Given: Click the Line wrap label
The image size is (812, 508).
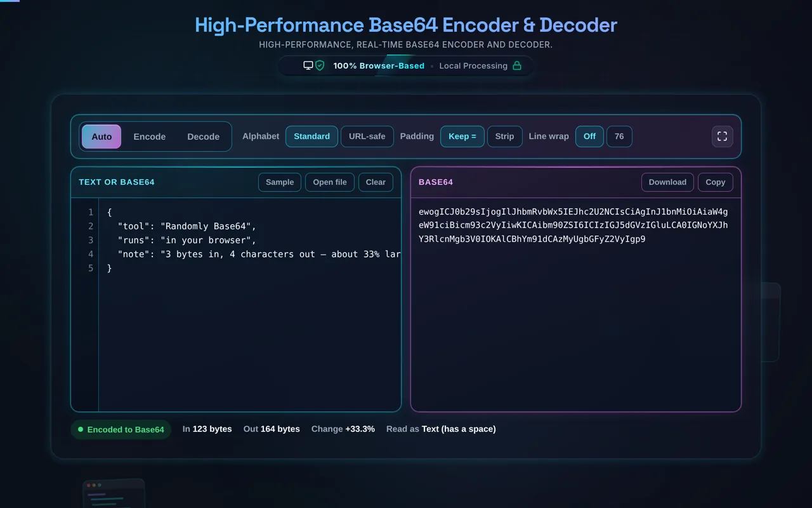Looking at the screenshot, I should tap(549, 137).
